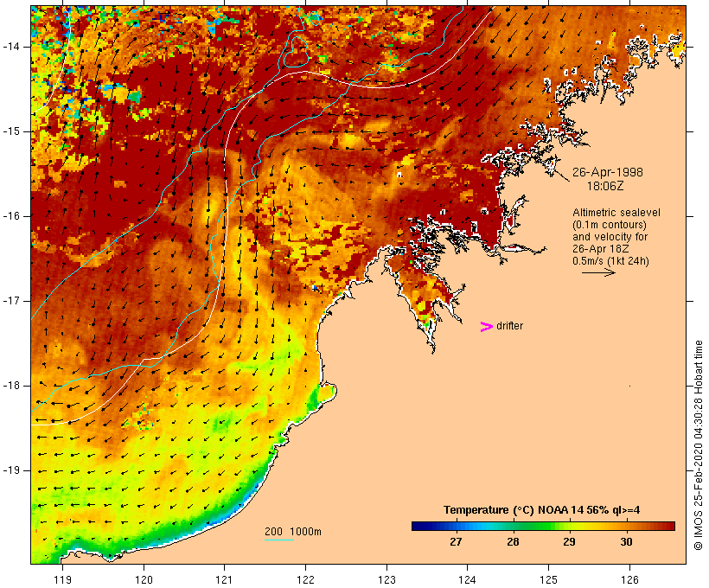Click the cyan bathymetry legend line sample
The height and width of the screenshot is (588, 709).
279,540
